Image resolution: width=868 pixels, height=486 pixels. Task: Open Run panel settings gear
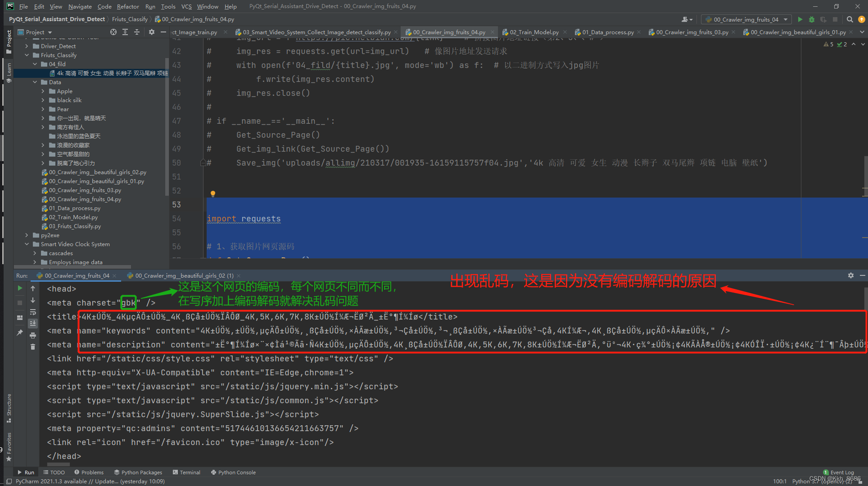click(850, 275)
